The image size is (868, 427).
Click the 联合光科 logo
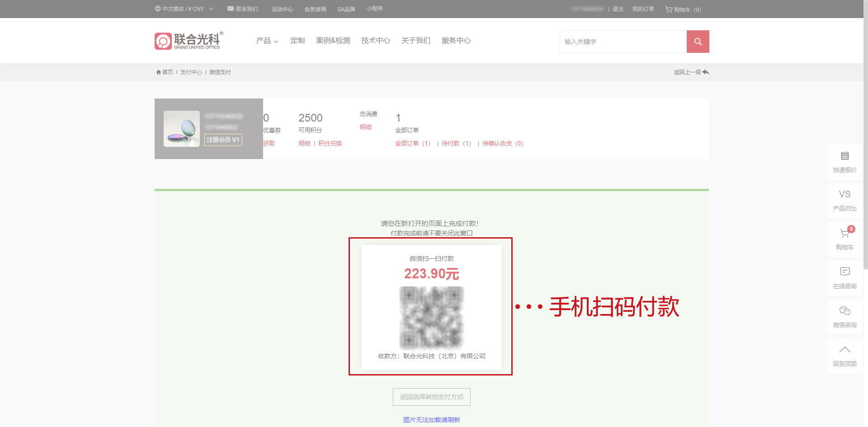[x=189, y=41]
